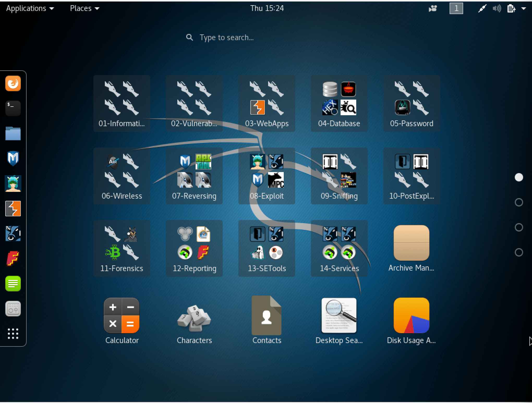Switch to the second app page indicator

tap(519, 202)
